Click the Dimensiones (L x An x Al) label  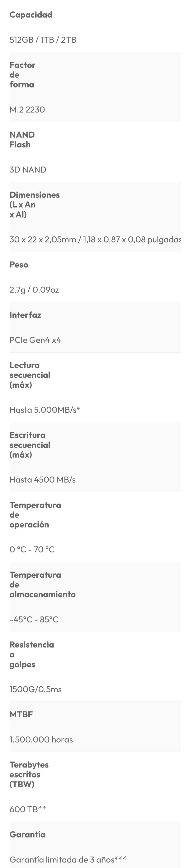(34, 204)
